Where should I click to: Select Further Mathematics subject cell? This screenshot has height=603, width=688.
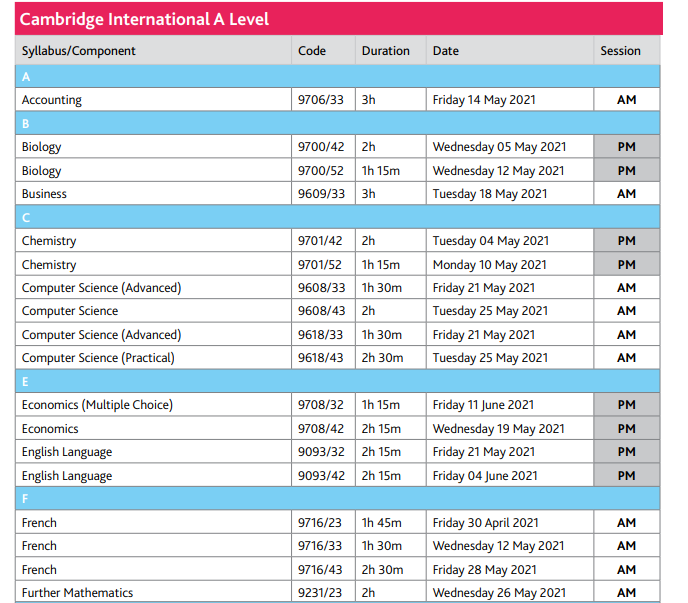pos(153,592)
